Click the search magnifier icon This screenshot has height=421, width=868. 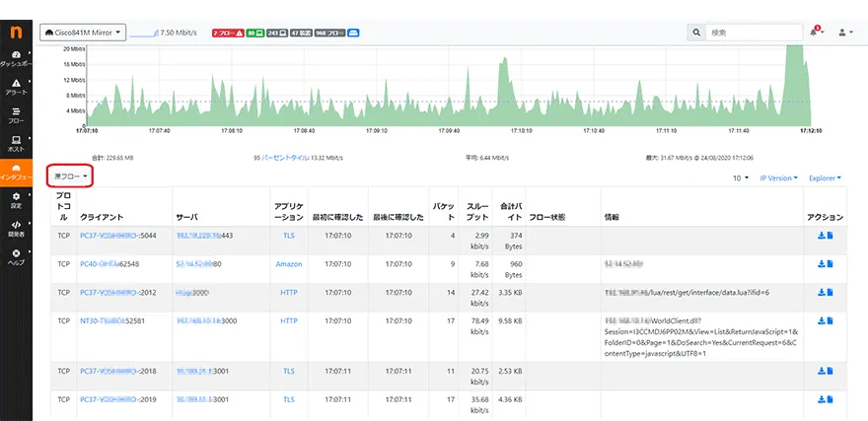click(695, 33)
